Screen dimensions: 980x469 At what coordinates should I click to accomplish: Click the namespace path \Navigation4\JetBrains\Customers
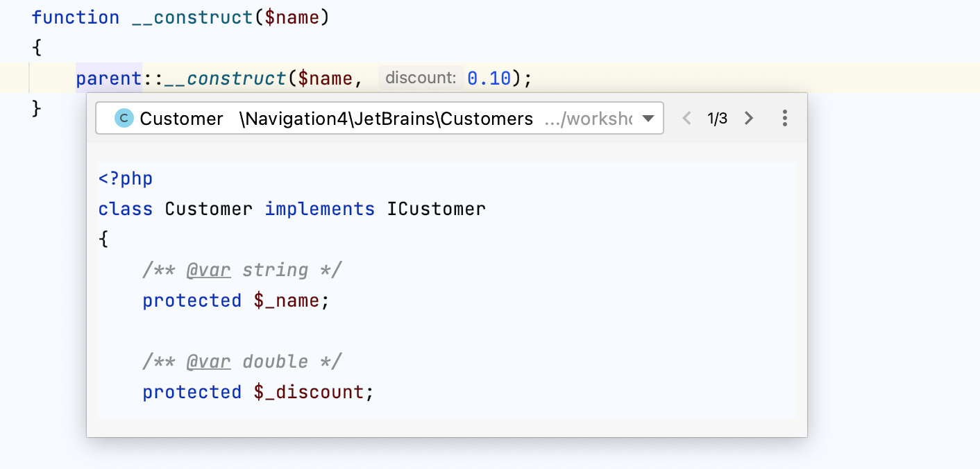[386, 119]
